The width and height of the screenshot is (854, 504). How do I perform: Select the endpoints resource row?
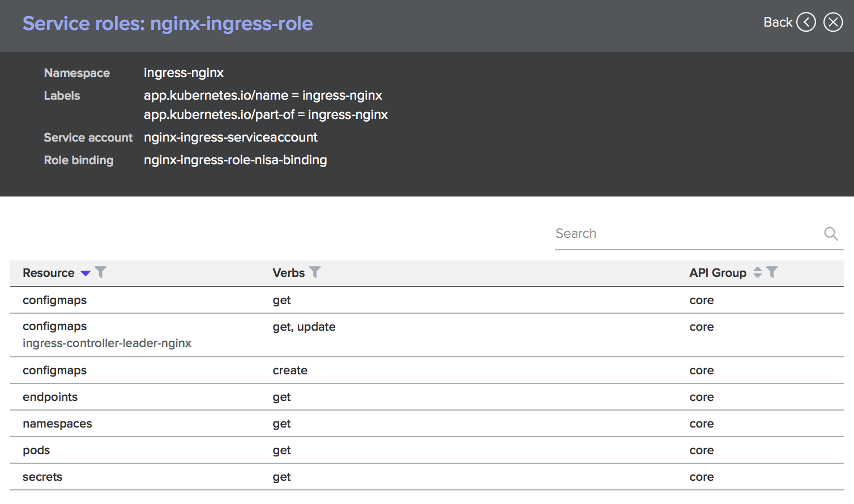click(x=427, y=397)
